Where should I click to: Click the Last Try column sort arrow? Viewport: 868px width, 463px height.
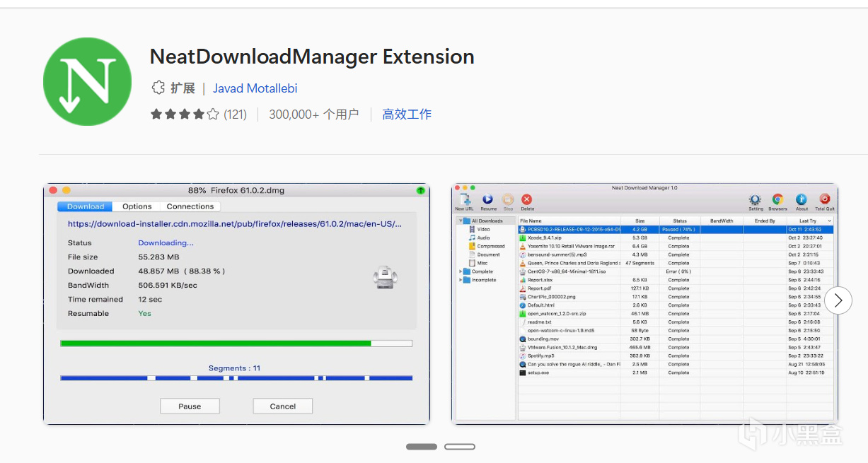point(829,221)
